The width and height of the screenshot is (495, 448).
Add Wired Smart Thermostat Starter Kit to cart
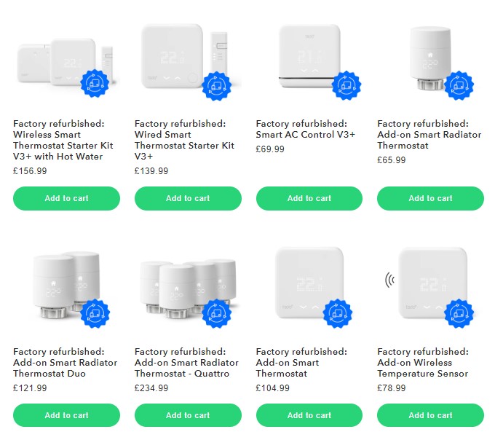point(188,198)
